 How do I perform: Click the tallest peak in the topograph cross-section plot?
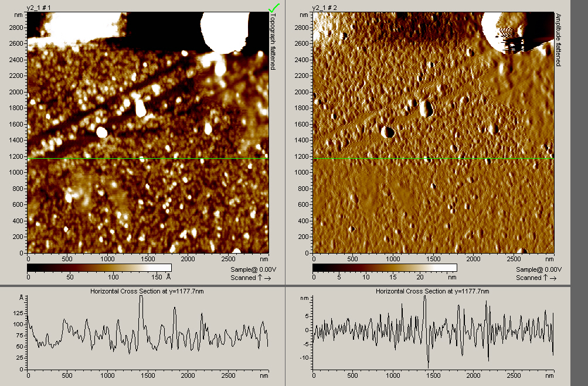[x=141, y=298]
